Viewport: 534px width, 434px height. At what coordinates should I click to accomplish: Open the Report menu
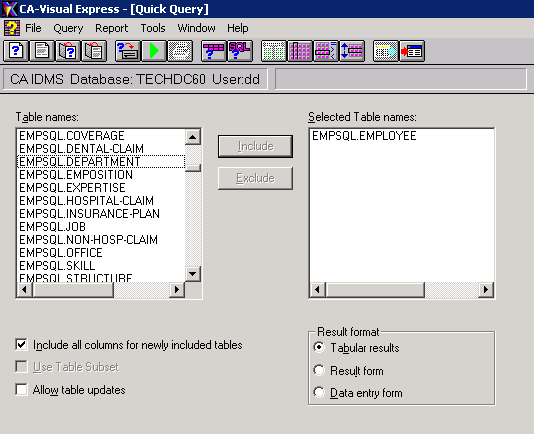click(111, 28)
